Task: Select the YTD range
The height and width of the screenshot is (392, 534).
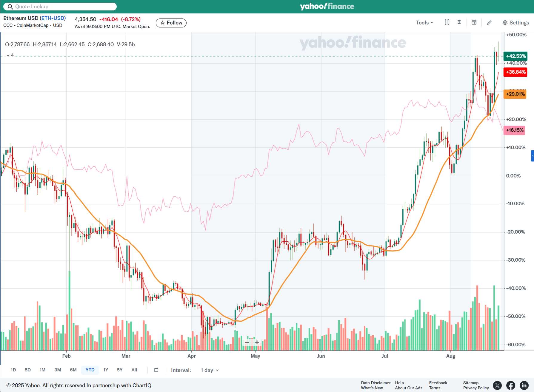Action: [90, 370]
